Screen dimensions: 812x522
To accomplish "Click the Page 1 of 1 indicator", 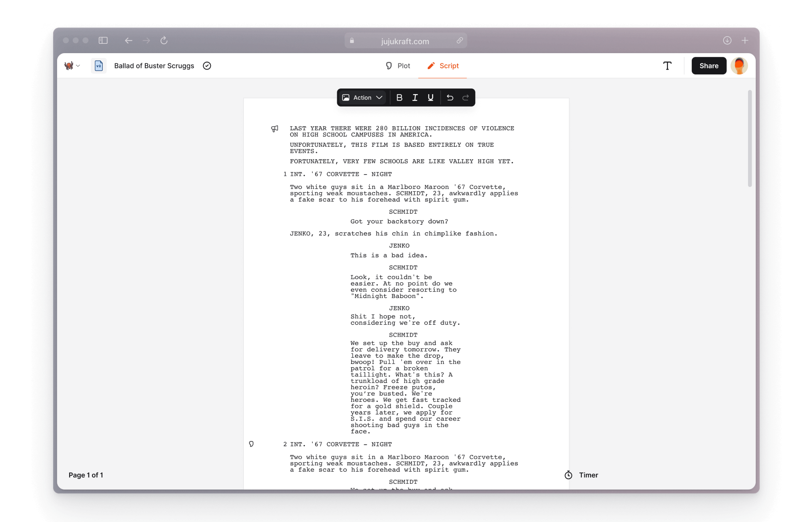I will [x=86, y=475].
